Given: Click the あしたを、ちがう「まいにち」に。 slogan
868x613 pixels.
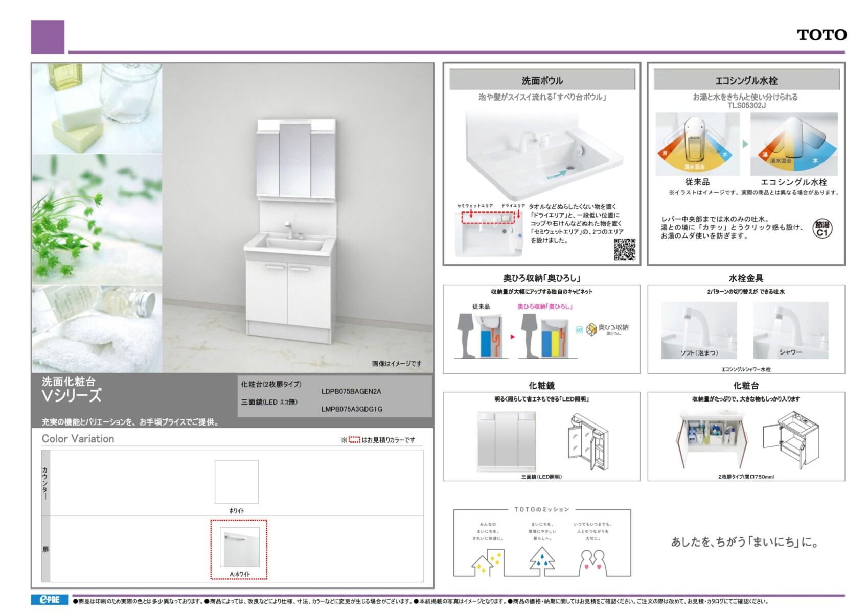Looking at the screenshot, I should tap(745, 541).
